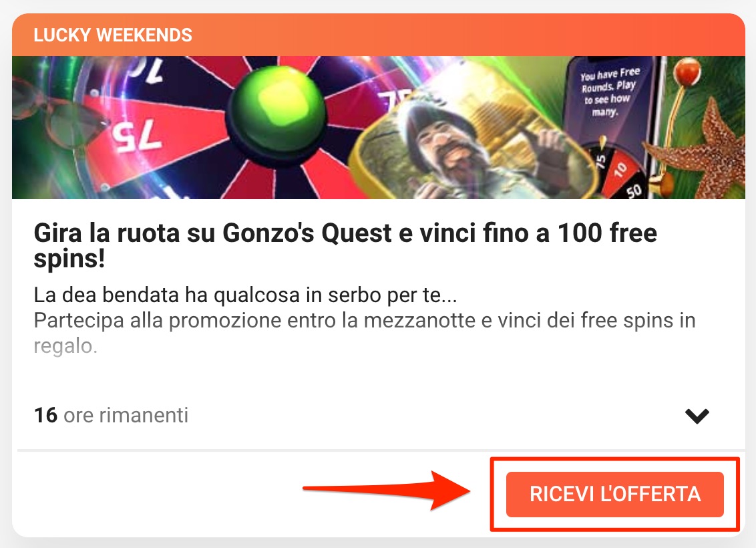Click the mini prize wheel on phone

(x=620, y=171)
